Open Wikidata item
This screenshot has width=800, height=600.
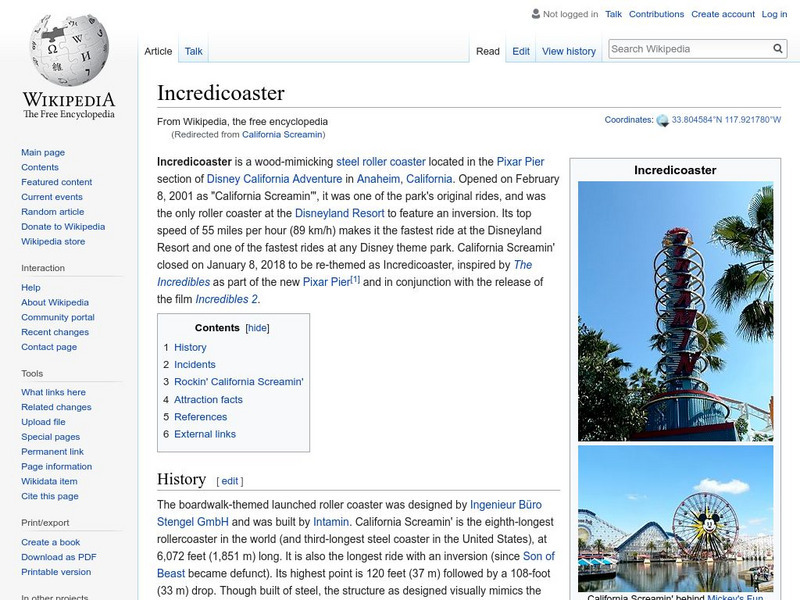[x=49, y=481]
